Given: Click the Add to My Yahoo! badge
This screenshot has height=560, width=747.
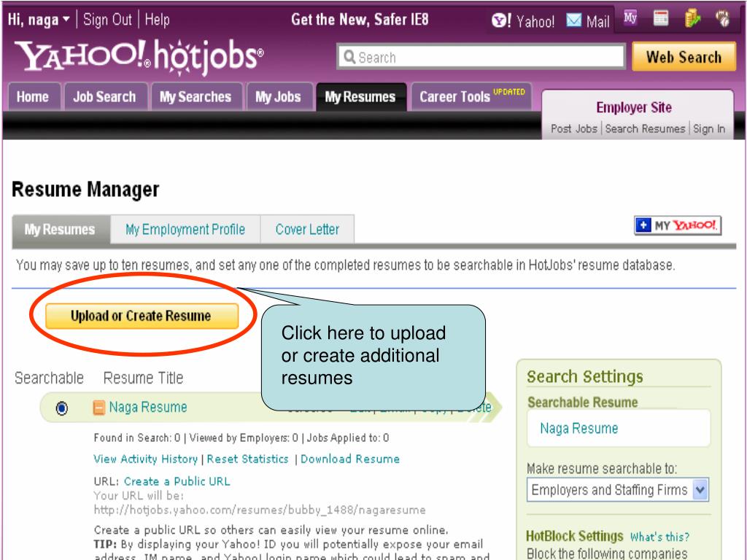Looking at the screenshot, I should 678,225.
